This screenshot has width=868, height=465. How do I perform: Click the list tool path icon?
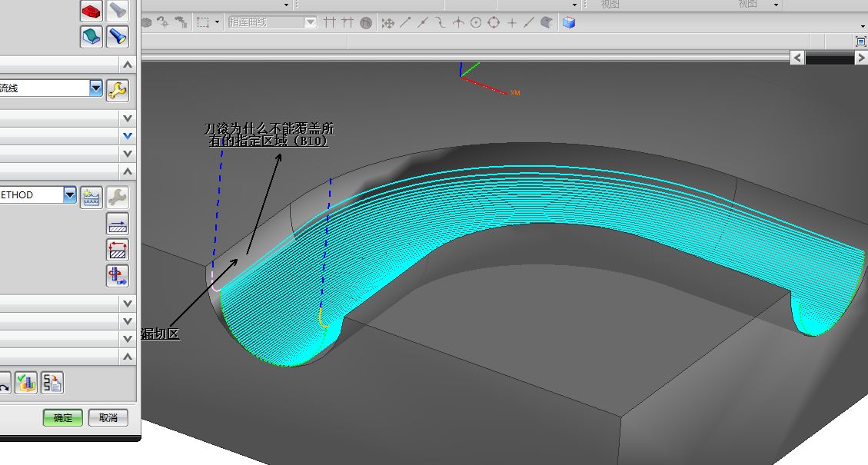pos(52,383)
